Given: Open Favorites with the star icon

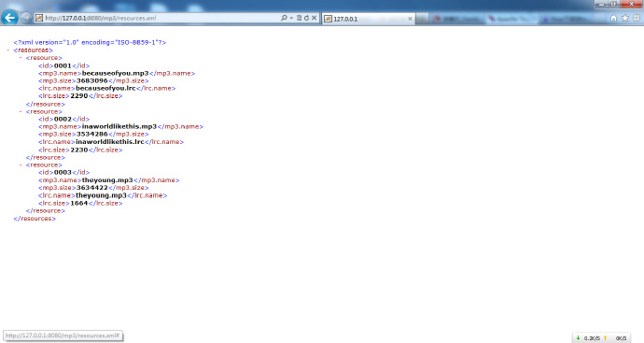Looking at the screenshot, I should (x=625, y=18).
